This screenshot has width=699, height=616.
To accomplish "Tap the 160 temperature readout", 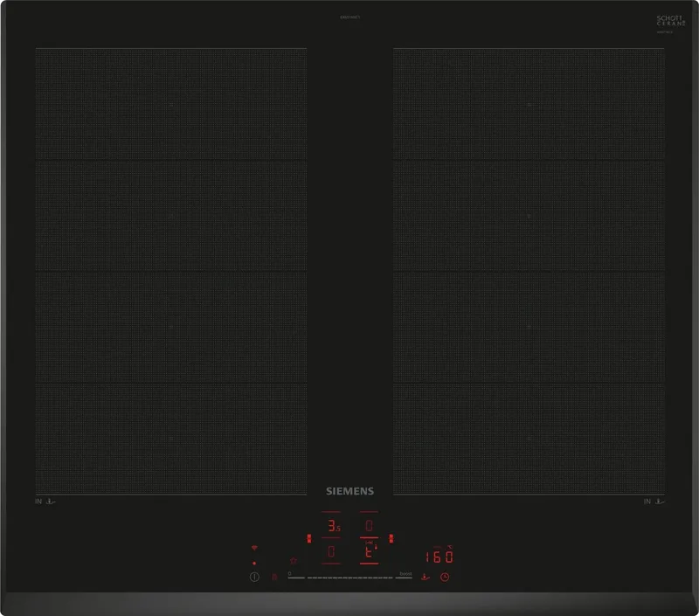I will point(439,557).
